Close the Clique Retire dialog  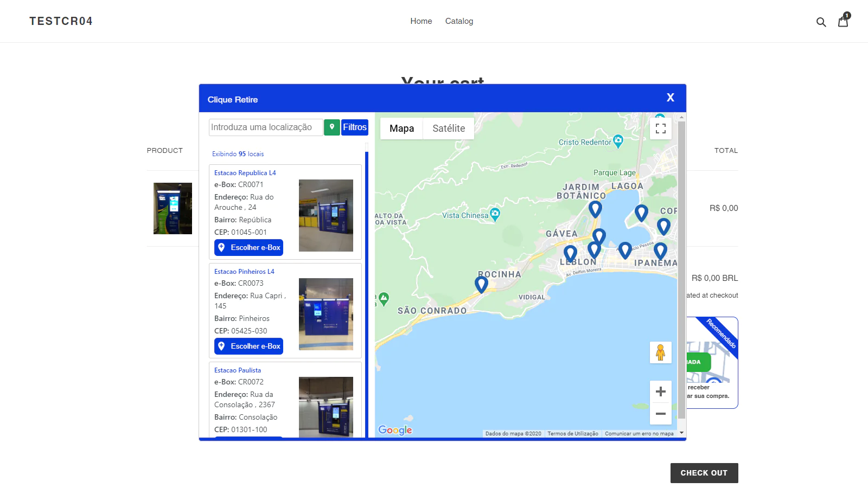pos(671,98)
